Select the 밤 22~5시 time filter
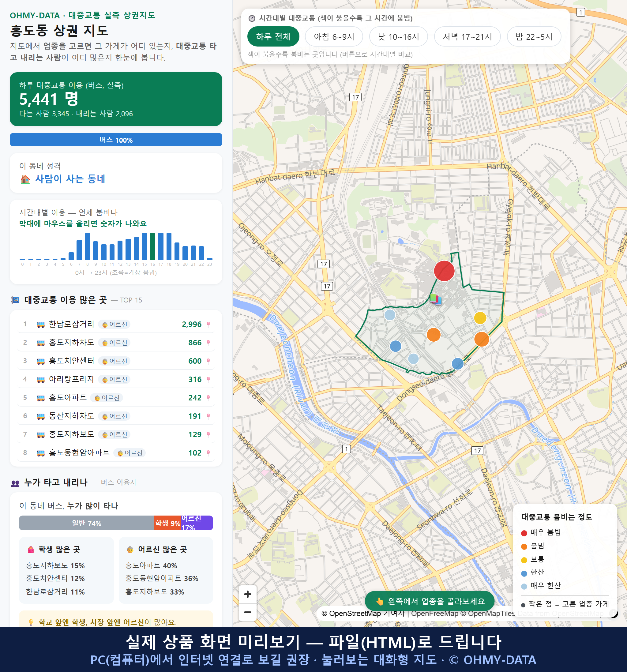Viewport: 627px width, 672px height. [534, 36]
